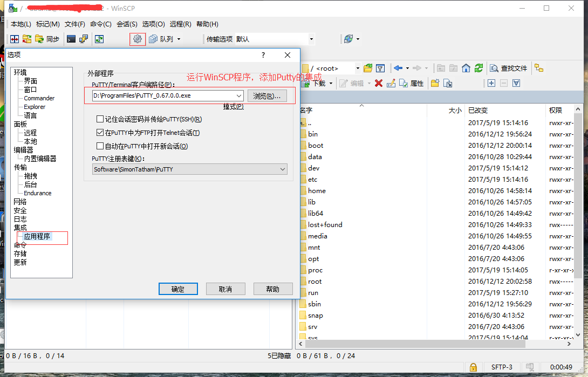The width and height of the screenshot is (588, 377).
Task: Click the Synchronize Browsing toolbar icon
Action: click(x=27, y=39)
